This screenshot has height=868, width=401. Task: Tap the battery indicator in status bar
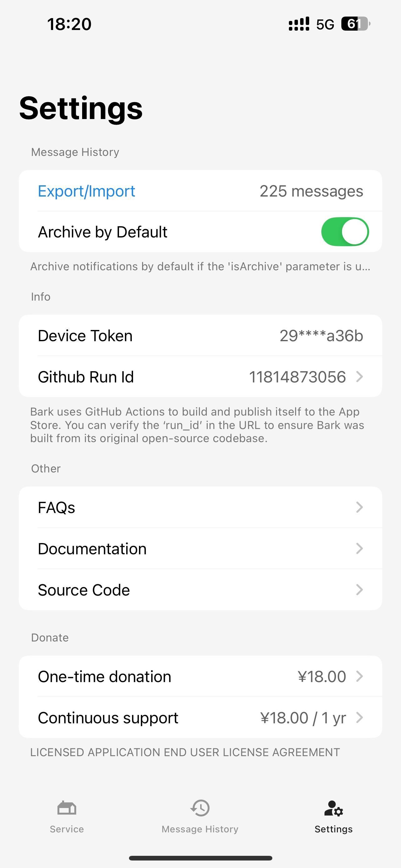[355, 24]
